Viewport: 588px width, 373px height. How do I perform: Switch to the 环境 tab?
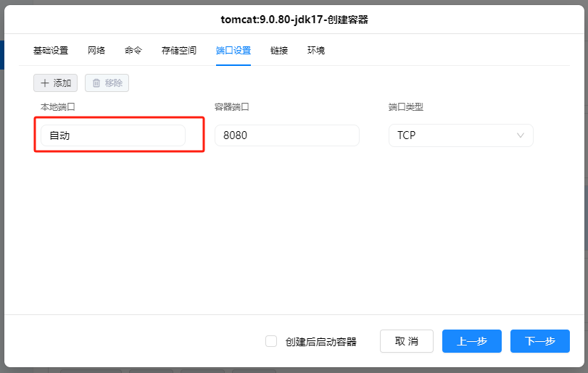tap(315, 51)
